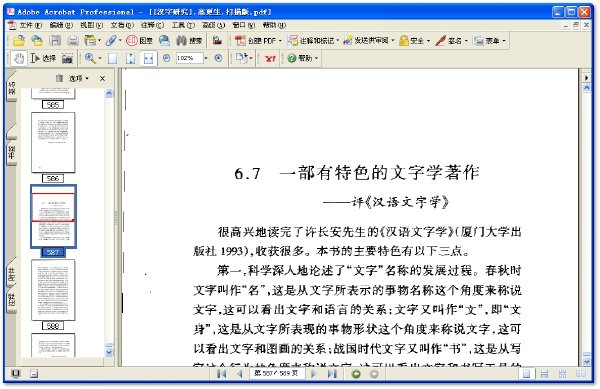The width and height of the screenshot is (600, 389).
Task: Click the Print icon
Action: (x=73, y=40)
